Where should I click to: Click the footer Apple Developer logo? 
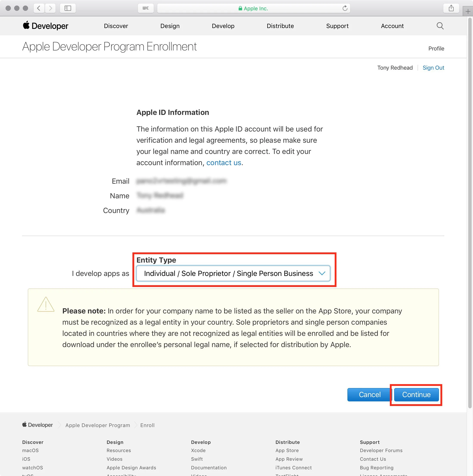[x=37, y=425]
